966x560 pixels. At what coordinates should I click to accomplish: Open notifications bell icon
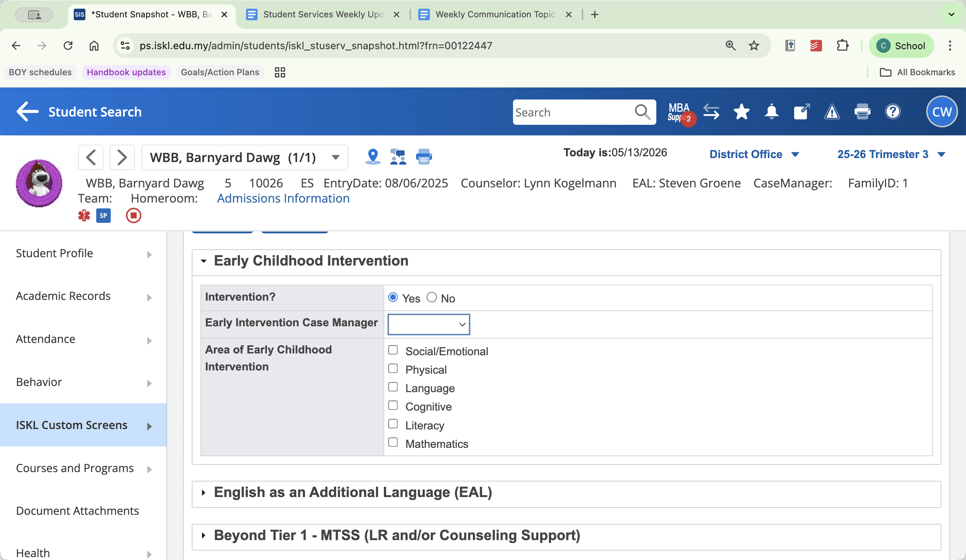pyautogui.click(x=771, y=112)
